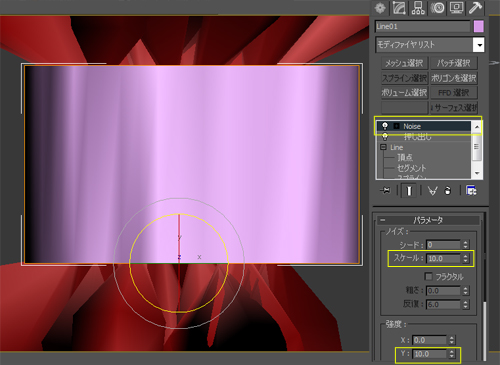The height and width of the screenshot is (365, 500).
Task: Click the スケール value field
Action: point(443,258)
